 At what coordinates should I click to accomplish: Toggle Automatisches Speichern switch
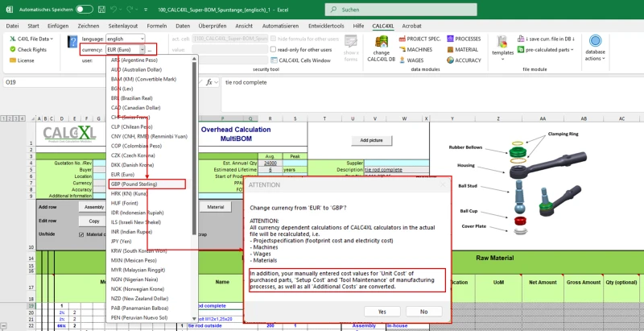click(x=85, y=10)
